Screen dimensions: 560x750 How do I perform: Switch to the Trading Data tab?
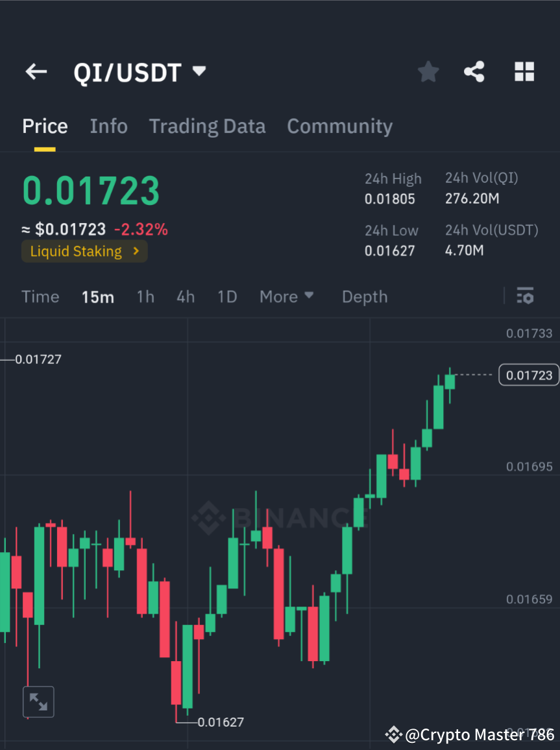207,126
